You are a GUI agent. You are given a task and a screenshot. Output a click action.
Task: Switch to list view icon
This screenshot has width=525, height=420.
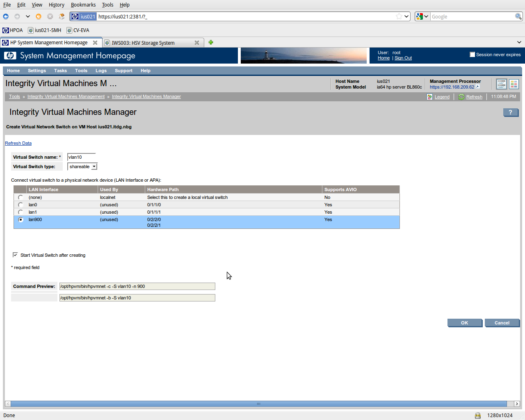pyautogui.click(x=501, y=84)
